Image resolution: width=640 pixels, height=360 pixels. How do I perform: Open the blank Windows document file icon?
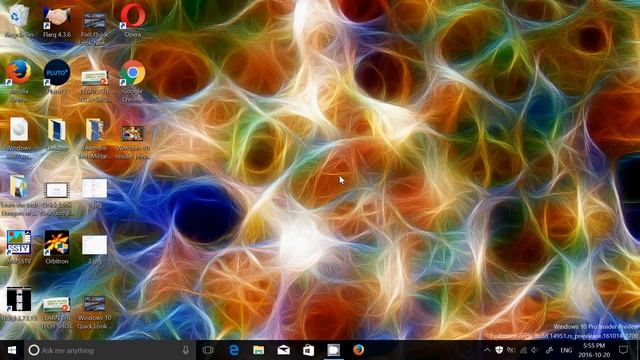pos(19,138)
